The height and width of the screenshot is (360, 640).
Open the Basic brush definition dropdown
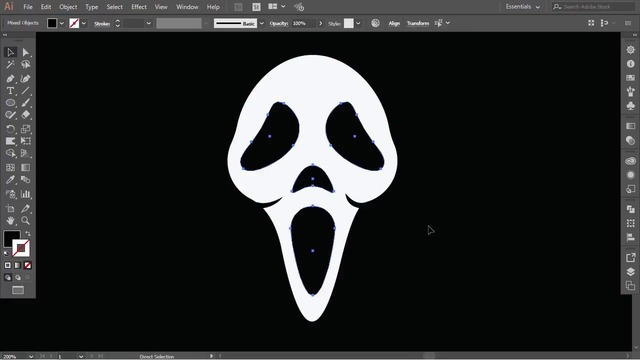262,23
